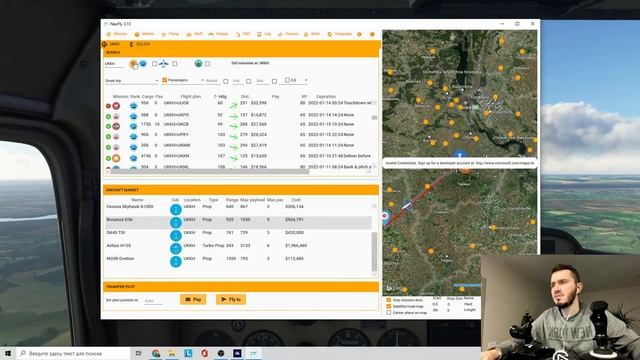Viewport: 640px width, 360px height.
Task: Toggle the Satellite/road map checkbox
Action: [x=389, y=306]
